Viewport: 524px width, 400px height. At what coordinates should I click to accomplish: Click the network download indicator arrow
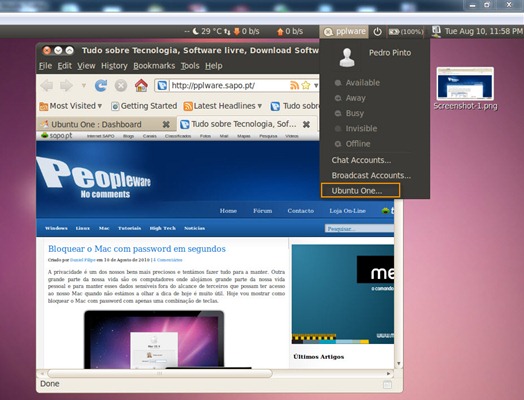point(237,32)
